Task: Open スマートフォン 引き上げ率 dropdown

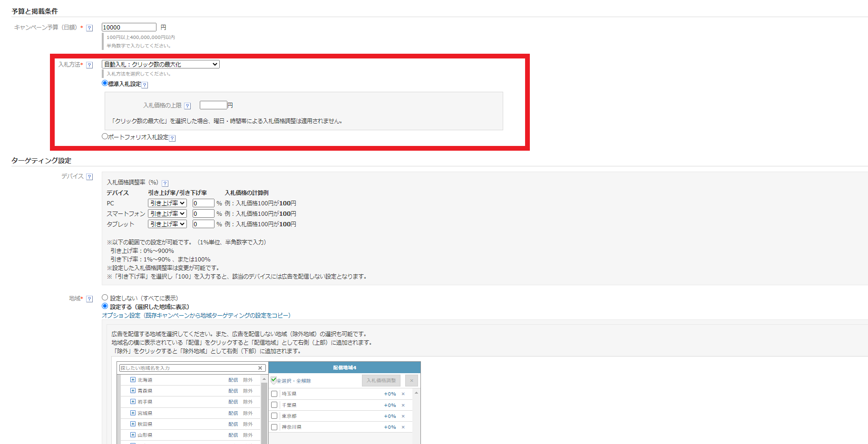Action: click(167, 214)
